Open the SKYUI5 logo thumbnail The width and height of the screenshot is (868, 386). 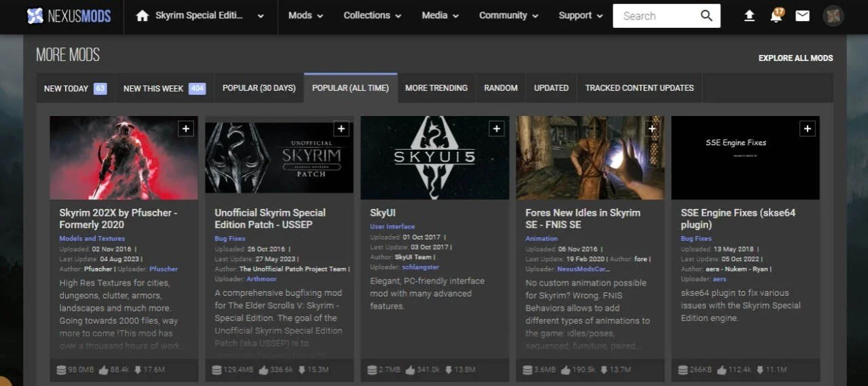coord(434,157)
